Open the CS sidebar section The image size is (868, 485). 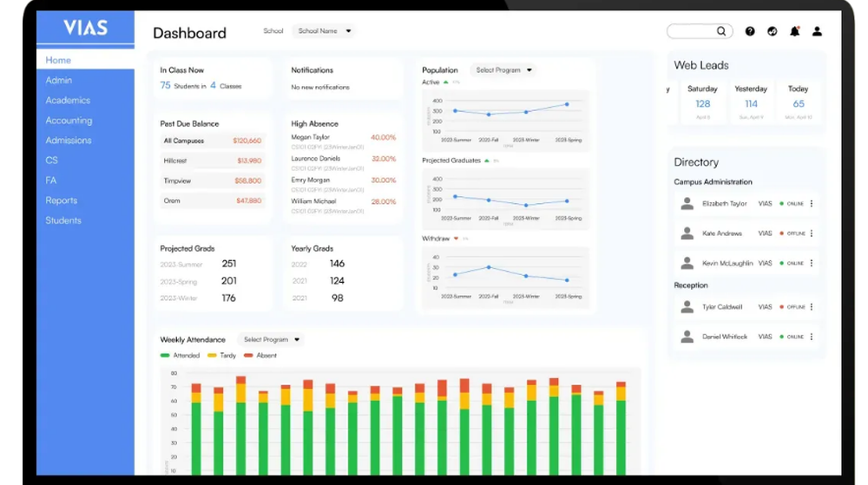51,161
